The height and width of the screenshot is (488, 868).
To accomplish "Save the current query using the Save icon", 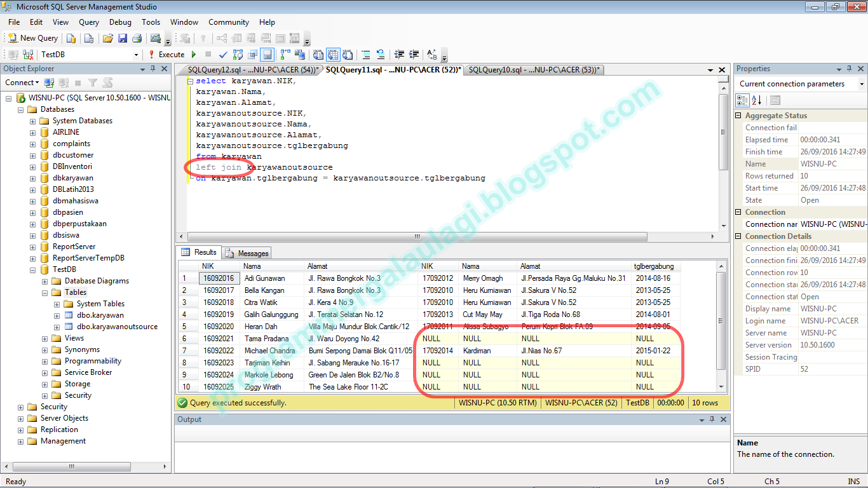I will [122, 37].
